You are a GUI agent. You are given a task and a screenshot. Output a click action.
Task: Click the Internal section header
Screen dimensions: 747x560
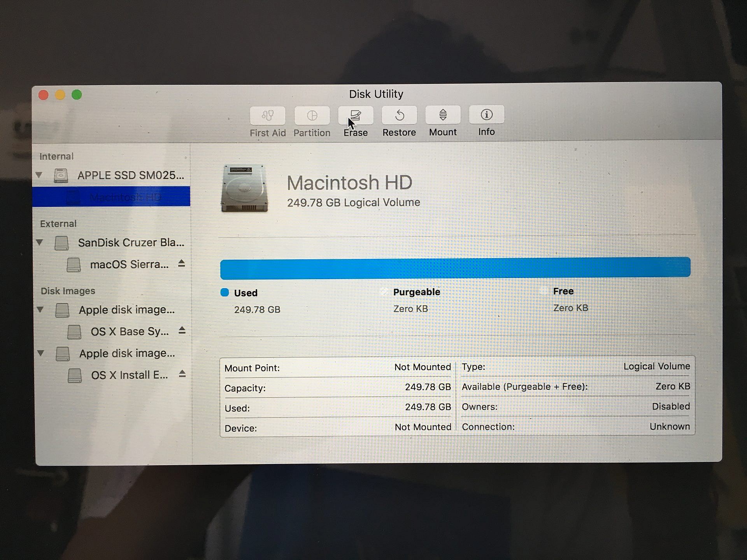click(x=56, y=156)
